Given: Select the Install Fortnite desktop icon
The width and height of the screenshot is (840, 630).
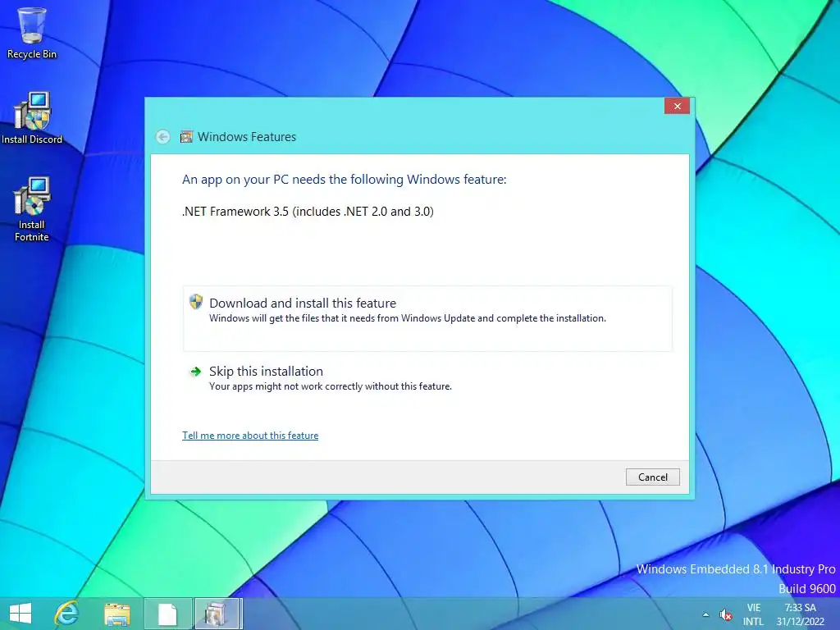Looking at the screenshot, I should 32,209.
